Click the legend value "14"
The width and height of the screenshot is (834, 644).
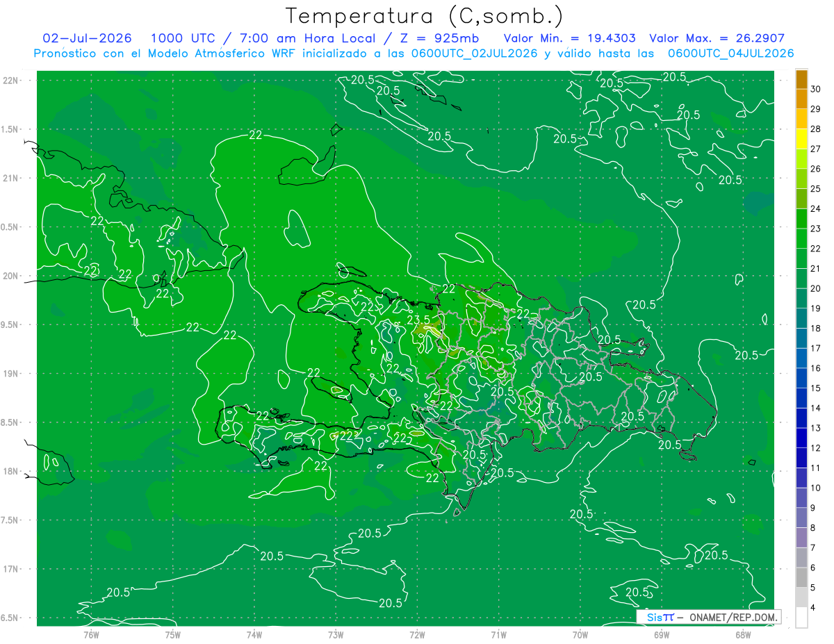pyautogui.click(x=816, y=408)
